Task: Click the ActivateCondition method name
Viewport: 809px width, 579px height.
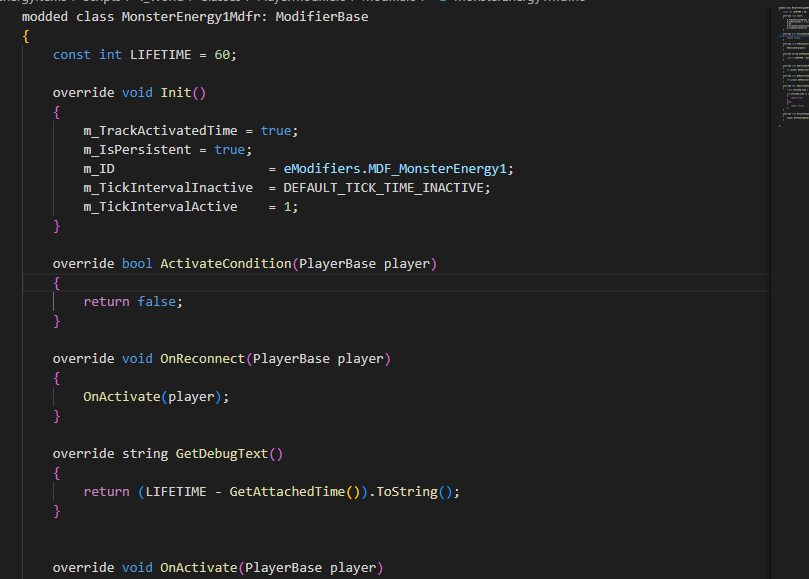Action: tap(226, 264)
